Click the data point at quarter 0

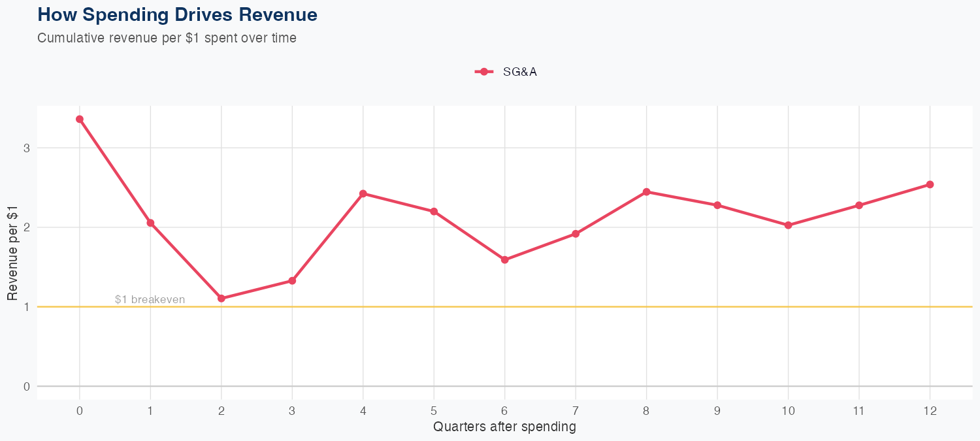tap(80, 119)
